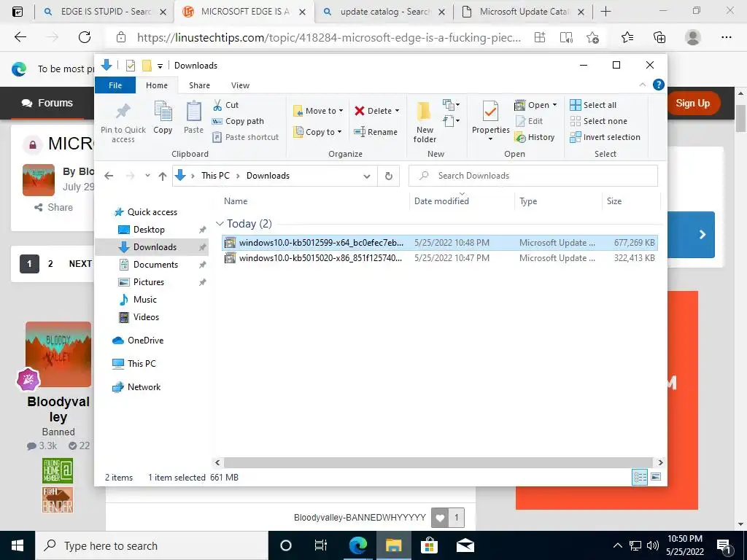Open Microsoft Store from taskbar
The height and width of the screenshot is (560, 747).
[429, 545]
